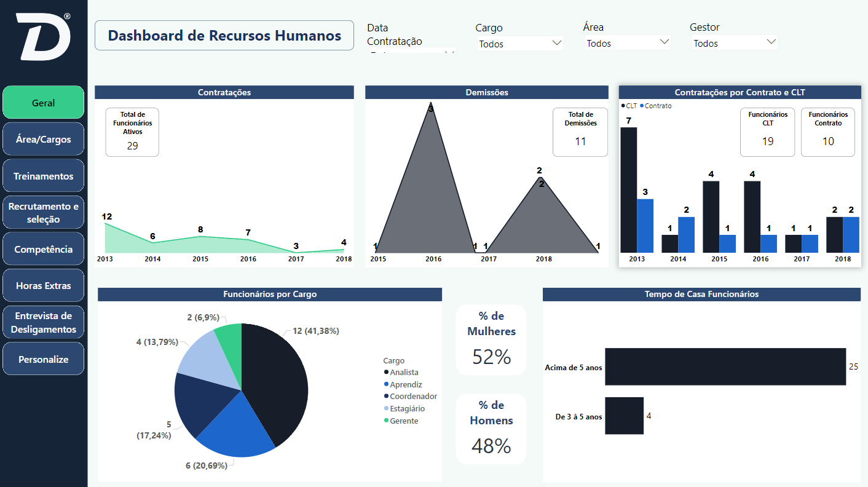Switch to the Área/Cargos page
This screenshot has width=868, height=487.
[44, 139]
